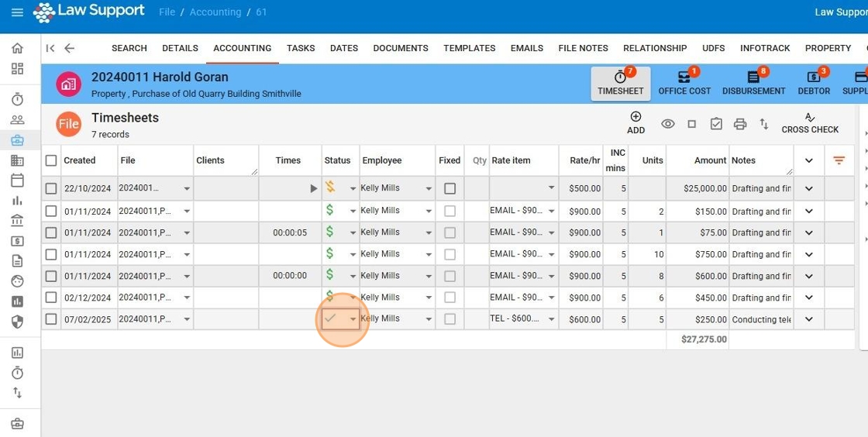Collapse panel with first-page arrow icon
Viewport: 868px width, 437px height.
[50, 48]
